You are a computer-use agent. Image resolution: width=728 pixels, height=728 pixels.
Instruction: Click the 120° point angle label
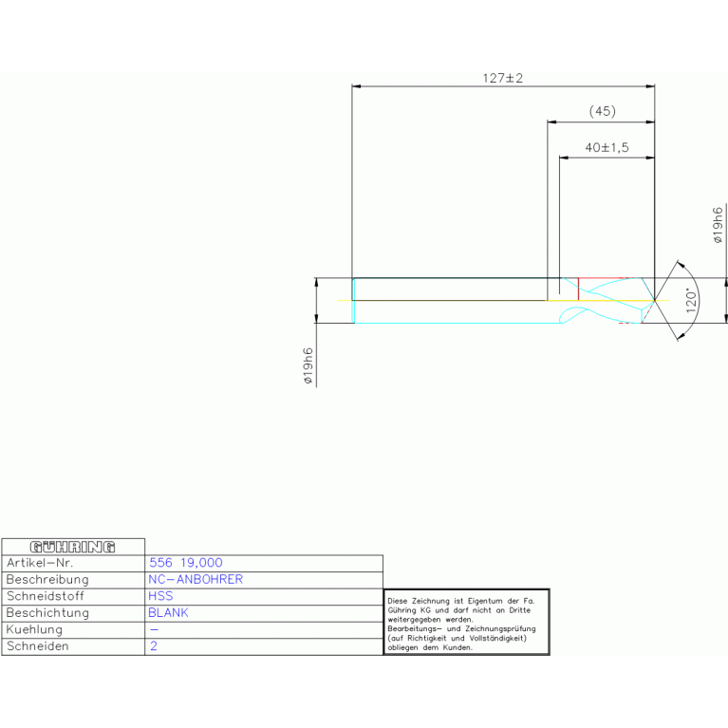pos(692,300)
